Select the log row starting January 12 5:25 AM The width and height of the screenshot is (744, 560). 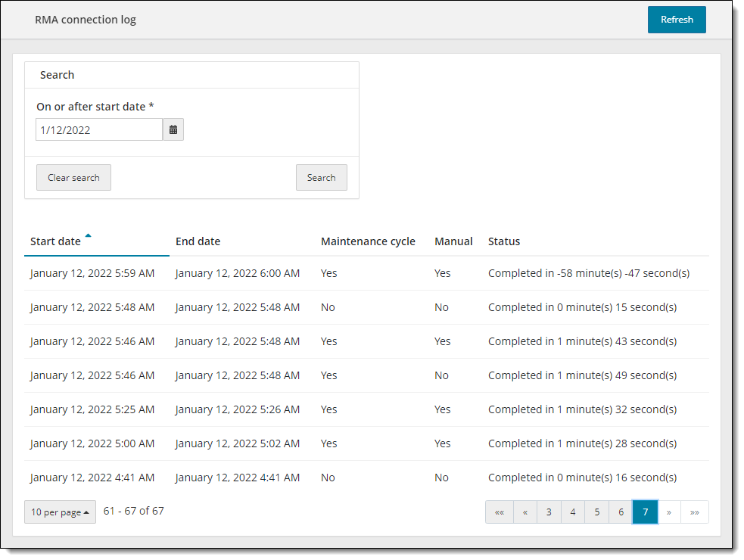click(x=303, y=409)
